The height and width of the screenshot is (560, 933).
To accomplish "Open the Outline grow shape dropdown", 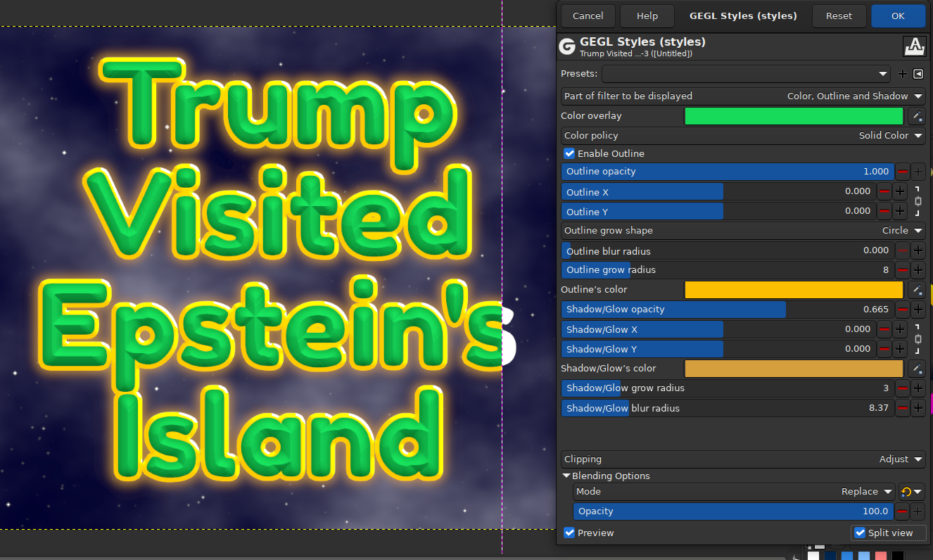I will [743, 230].
